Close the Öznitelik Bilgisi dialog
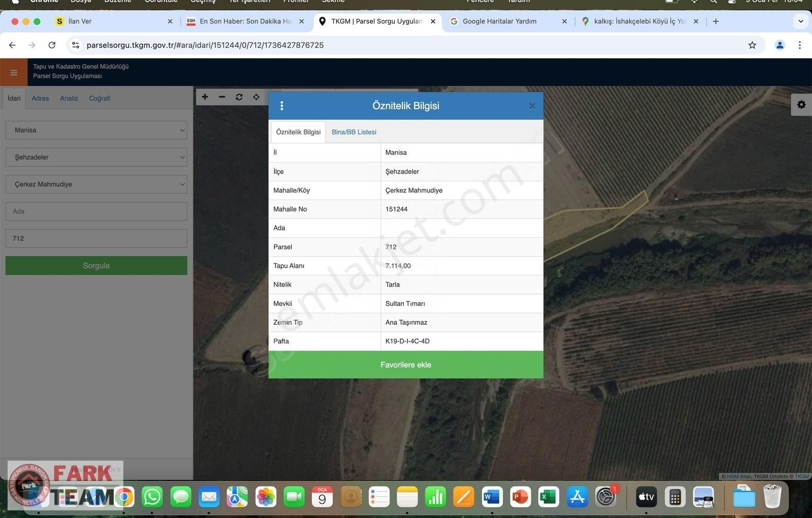The width and height of the screenshot is (812, 518). pos(532,106)
